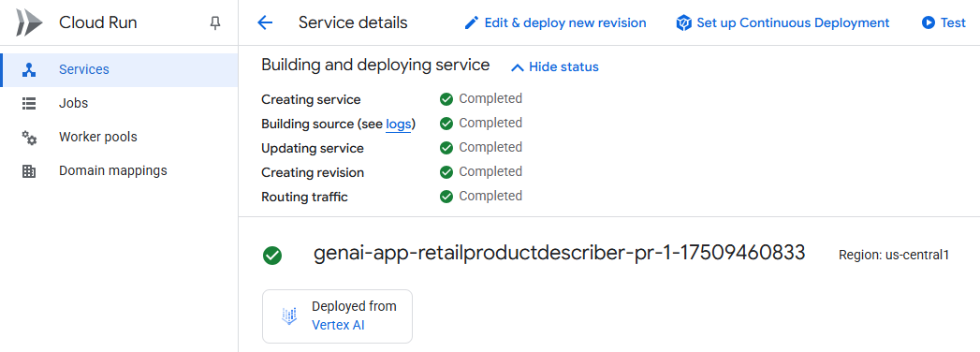
Task: Click the Vertex AI logo icon
Action: coord(288,315)
